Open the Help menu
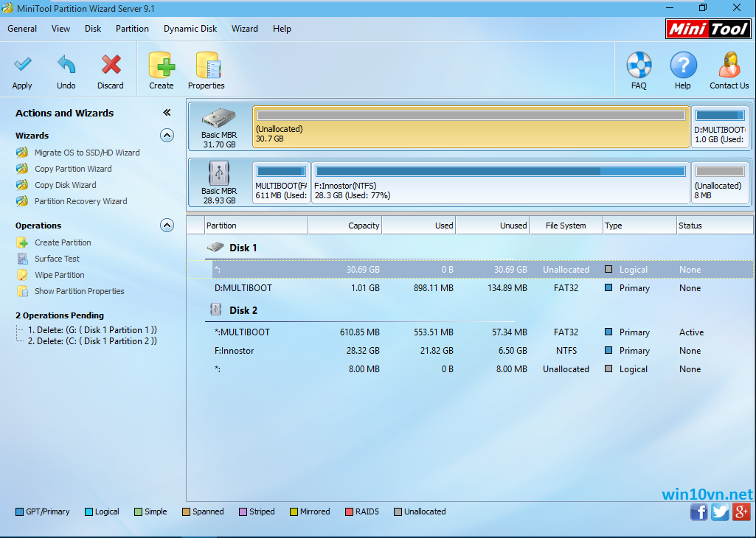 pos(282,29)
